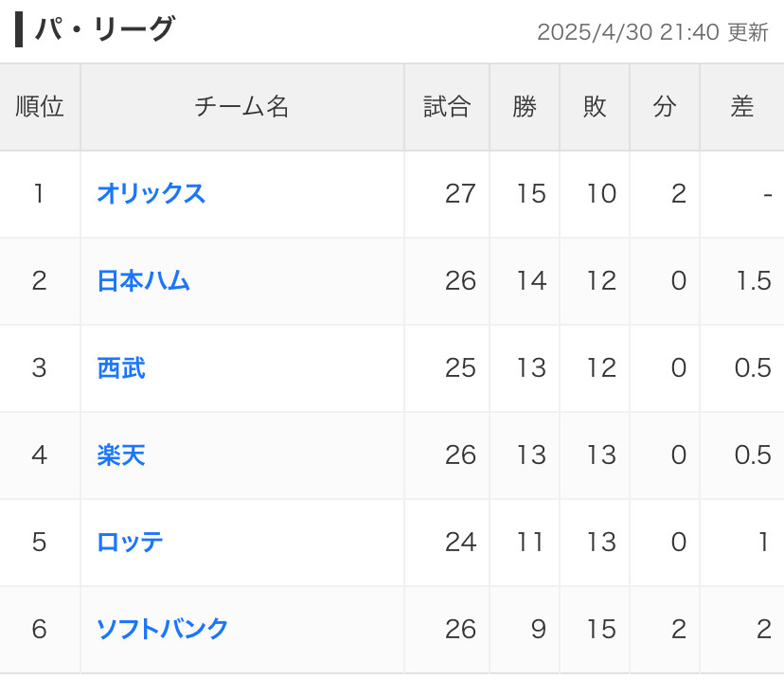Image resolution: width=784 pixels, height=696 pixels.
Task: Click the 順位 column header
Action: [x=40, y=107]
